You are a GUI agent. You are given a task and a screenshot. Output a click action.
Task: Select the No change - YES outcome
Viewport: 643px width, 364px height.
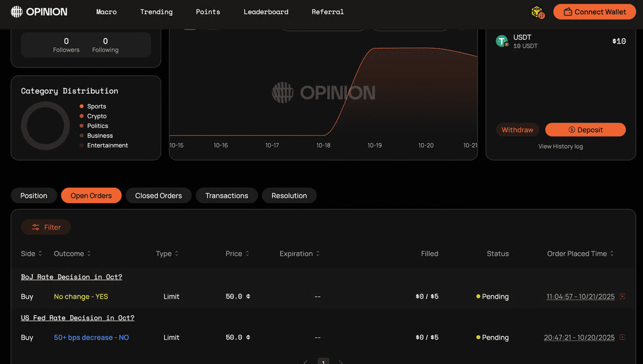point(80,296)
